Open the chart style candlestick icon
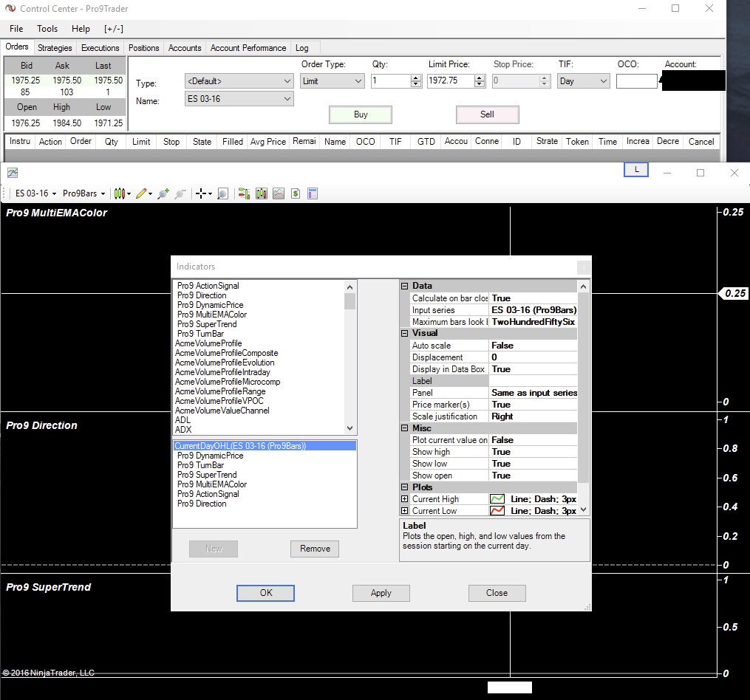750x700 pixels. (x=119, y=193)
